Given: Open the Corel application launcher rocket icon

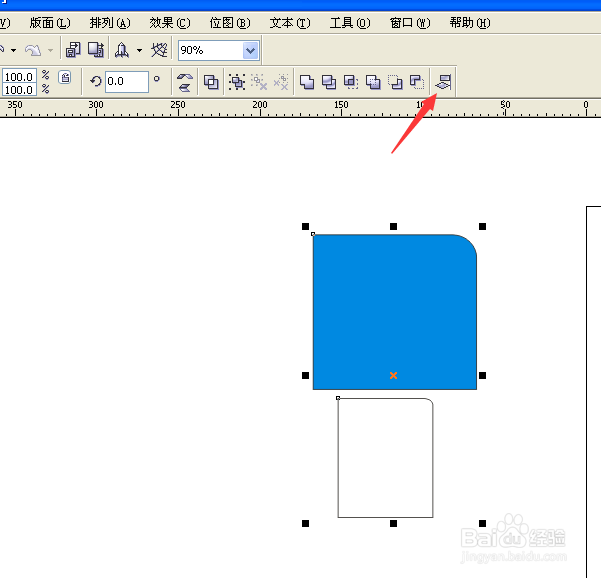Looking at the screenshot, I should tap(122, 50).
